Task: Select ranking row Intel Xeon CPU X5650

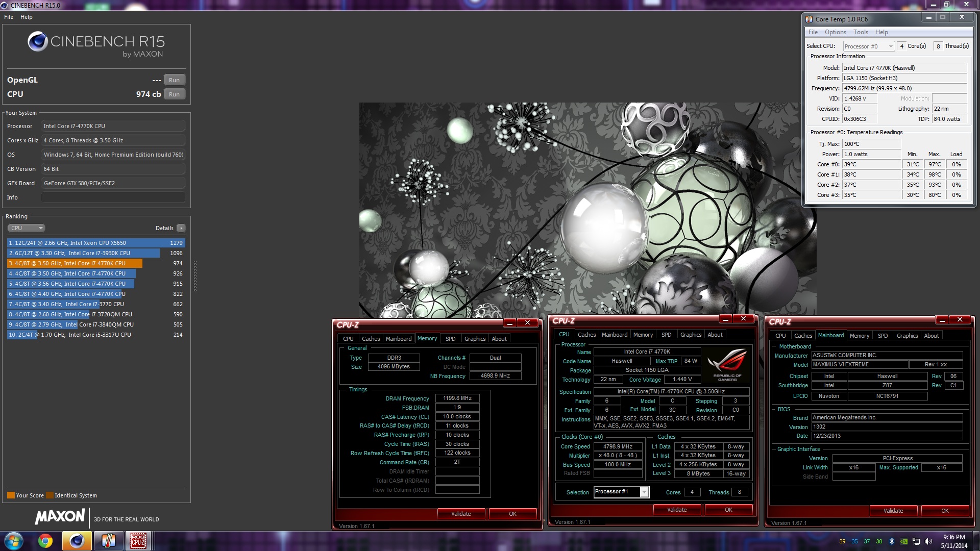Action: [x=95, y=243]
